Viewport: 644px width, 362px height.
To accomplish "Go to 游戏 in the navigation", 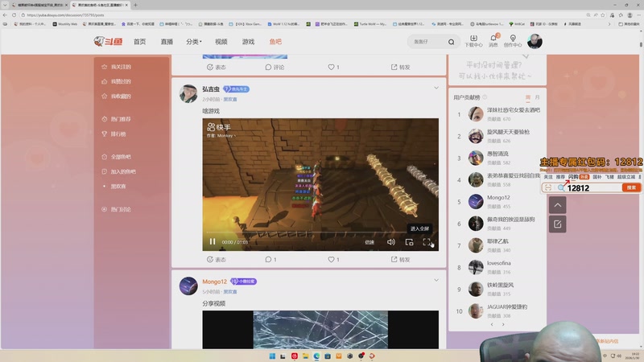I will (248, 42).
